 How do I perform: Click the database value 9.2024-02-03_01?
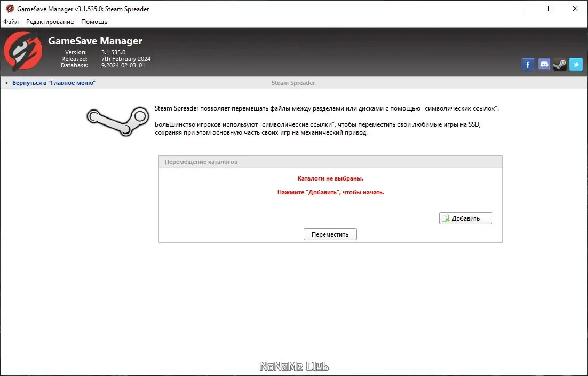click(123, 65)
